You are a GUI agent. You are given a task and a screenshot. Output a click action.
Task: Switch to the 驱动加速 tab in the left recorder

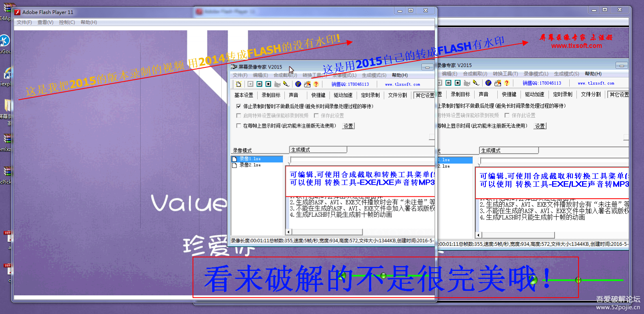(343, 95)
